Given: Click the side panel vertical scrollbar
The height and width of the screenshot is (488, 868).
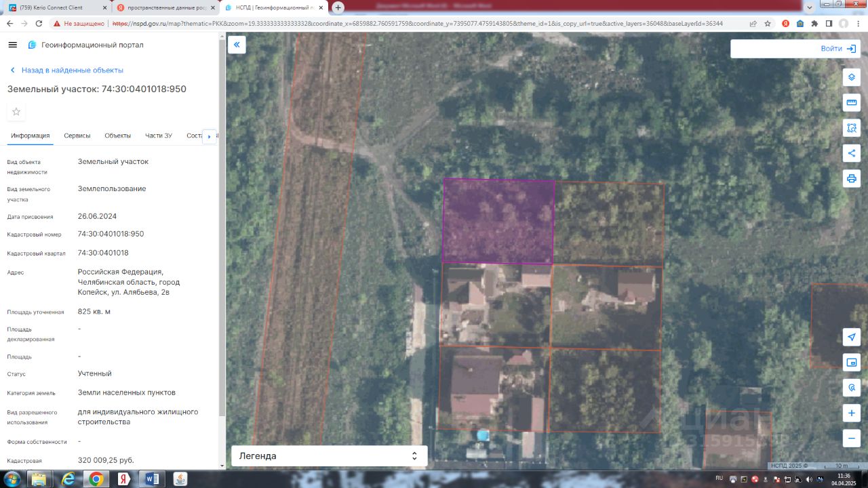Looking at the screenshot, I should 222,227.
